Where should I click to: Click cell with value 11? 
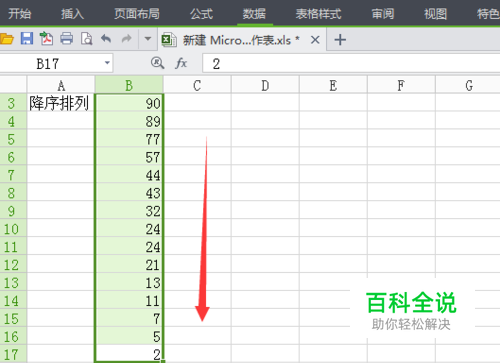pos(129,301)
